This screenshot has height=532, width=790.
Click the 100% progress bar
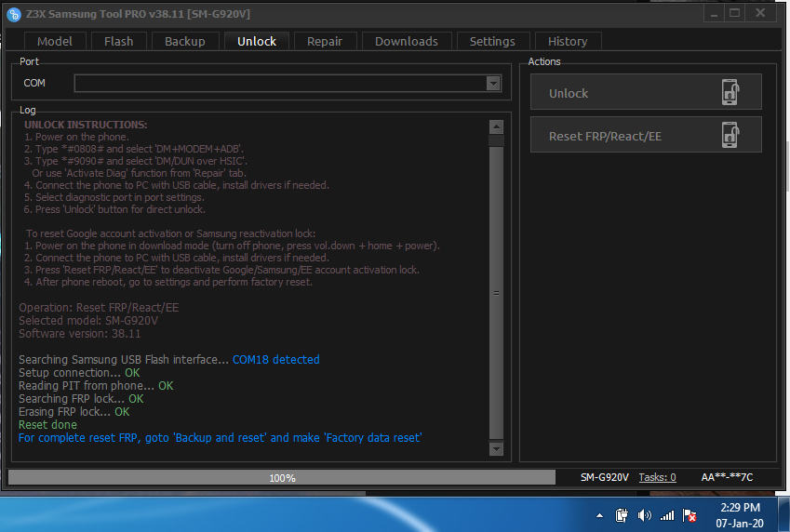point(282,478)
